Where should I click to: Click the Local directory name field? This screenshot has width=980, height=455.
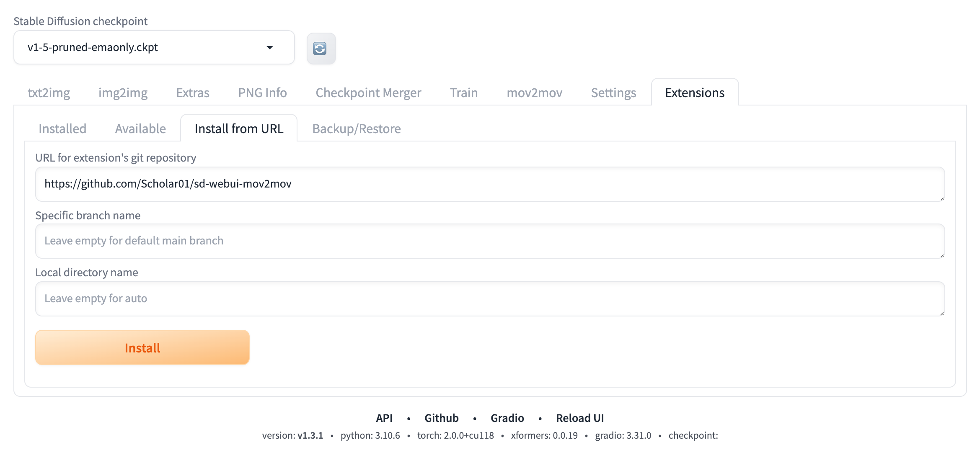[x=489, y=298]
